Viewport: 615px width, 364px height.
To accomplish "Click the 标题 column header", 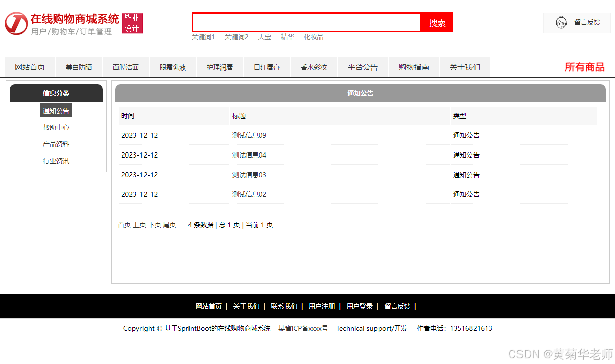I will point(340,116).
